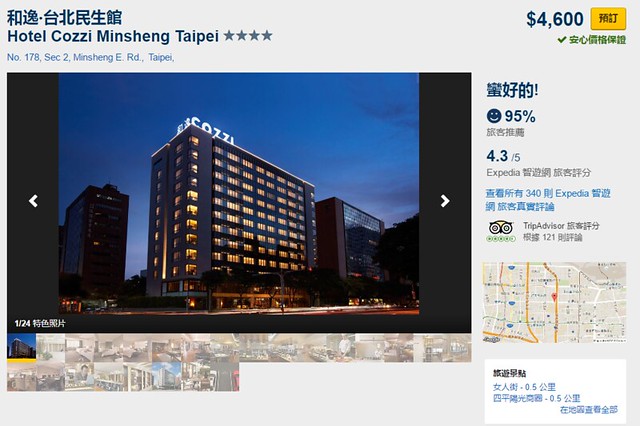Select the second thumbnail in first row

51,348
